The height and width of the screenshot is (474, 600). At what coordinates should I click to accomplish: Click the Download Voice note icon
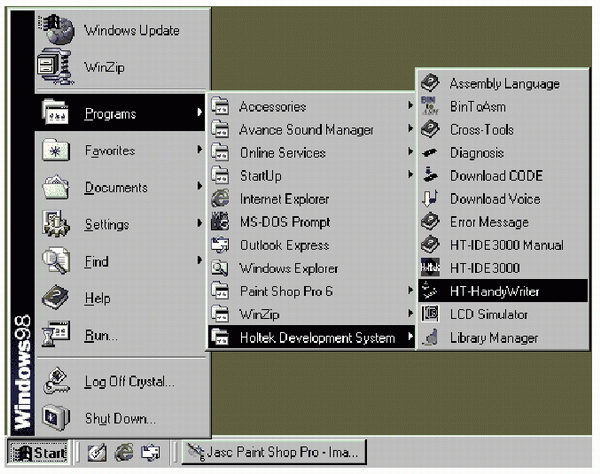point(430,199)
